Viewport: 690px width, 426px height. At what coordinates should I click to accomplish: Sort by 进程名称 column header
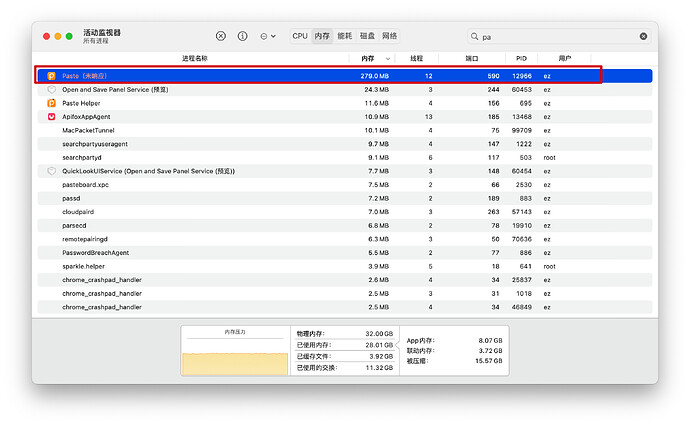tap(195, 58)
